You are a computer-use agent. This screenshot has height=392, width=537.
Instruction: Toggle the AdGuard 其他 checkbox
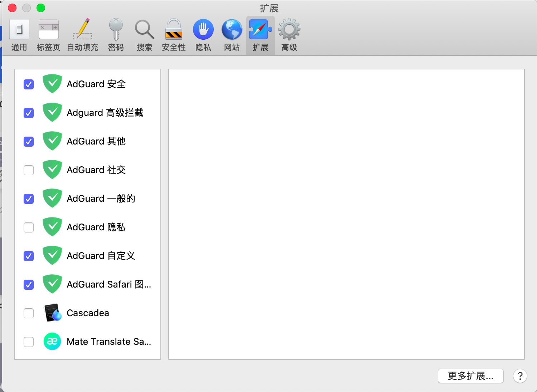[x=29, y=142]
